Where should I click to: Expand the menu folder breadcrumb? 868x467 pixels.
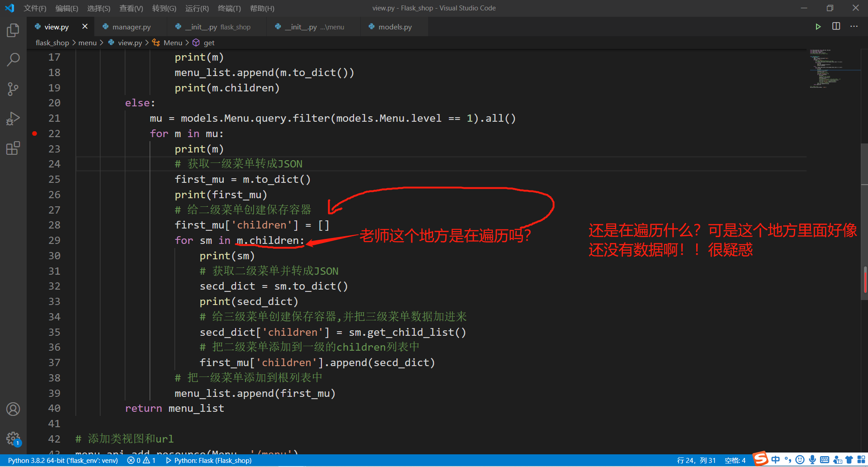tap(87, 43)
